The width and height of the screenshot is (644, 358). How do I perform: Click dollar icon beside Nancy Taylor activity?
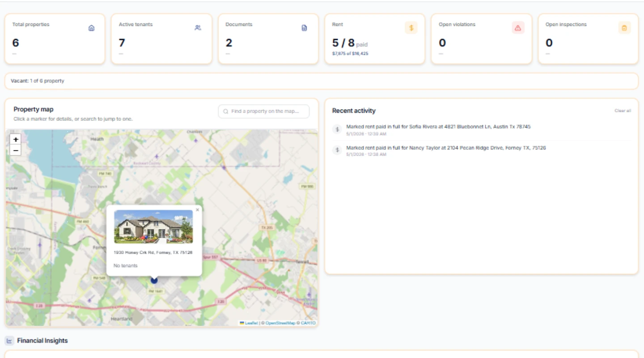pyautogui.click(x=338, y=150)
